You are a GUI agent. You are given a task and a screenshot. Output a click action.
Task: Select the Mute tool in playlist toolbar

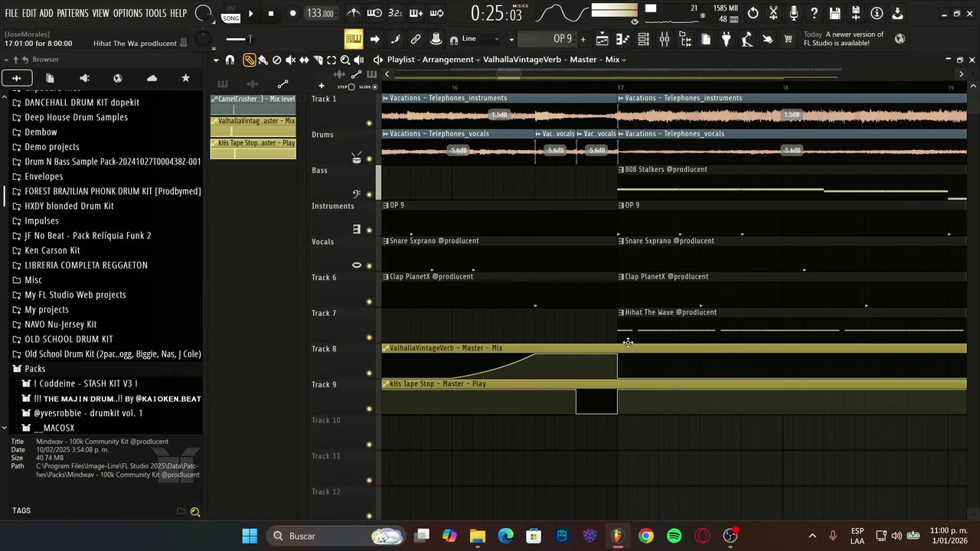pos(290,60)
